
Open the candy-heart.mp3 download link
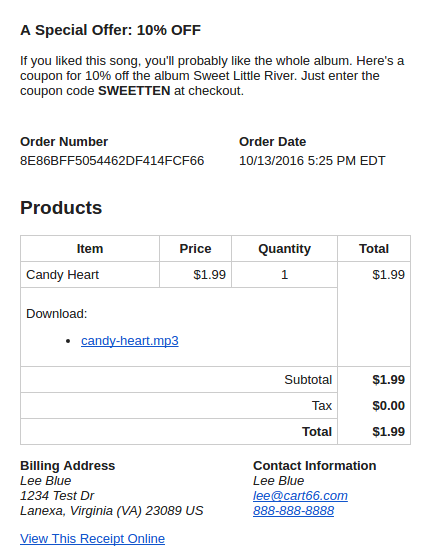(x=130, y=341)
